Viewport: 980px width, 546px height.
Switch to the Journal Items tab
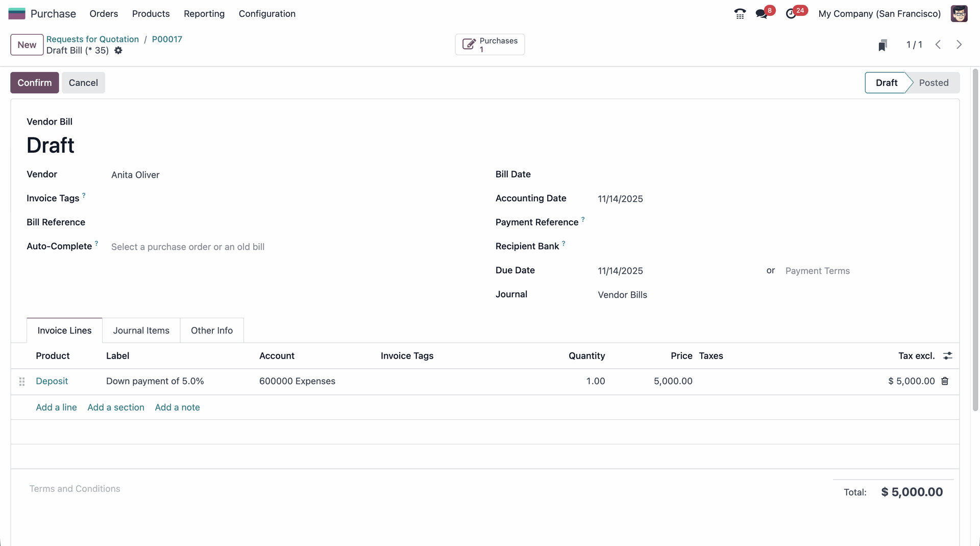(x=141, y=330)
